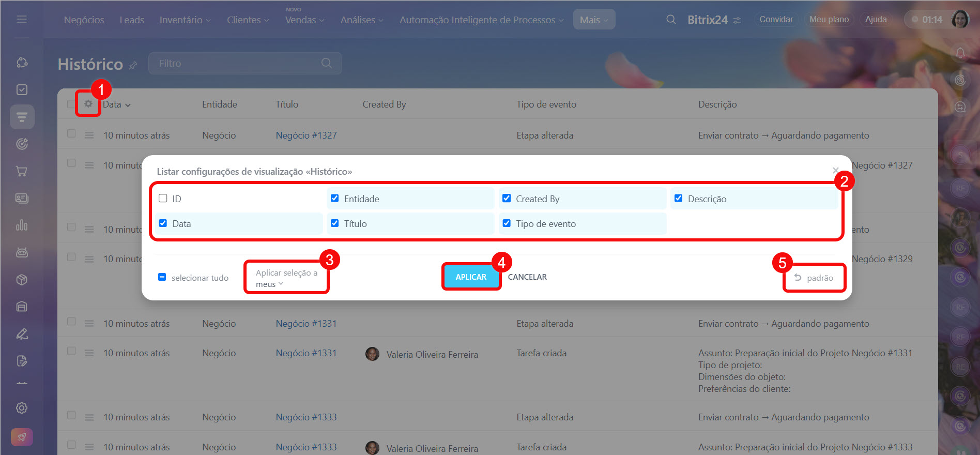
Task: Click the notification bell icon
Action: point(960,53)
